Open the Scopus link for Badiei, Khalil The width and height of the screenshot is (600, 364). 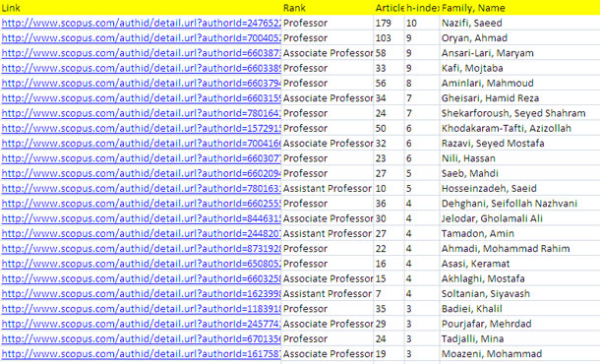coord(141,309)
